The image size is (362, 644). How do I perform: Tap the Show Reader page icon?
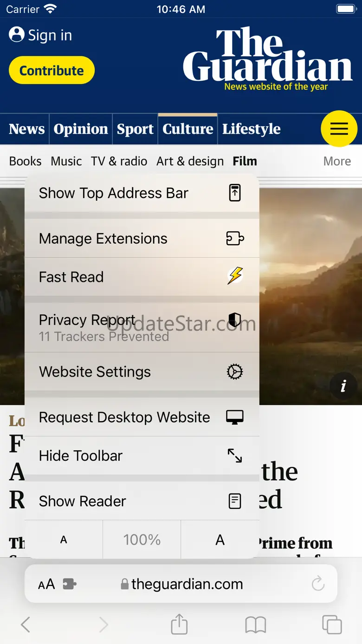235,501
